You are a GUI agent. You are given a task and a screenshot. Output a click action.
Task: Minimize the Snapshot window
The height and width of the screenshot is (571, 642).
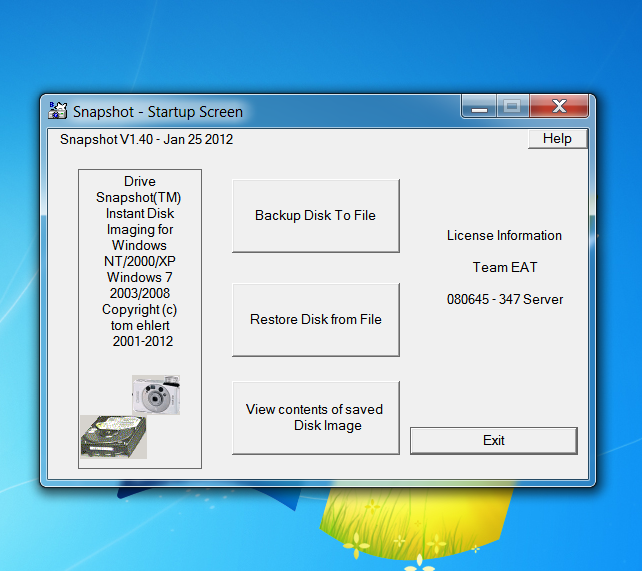(479, 106)
